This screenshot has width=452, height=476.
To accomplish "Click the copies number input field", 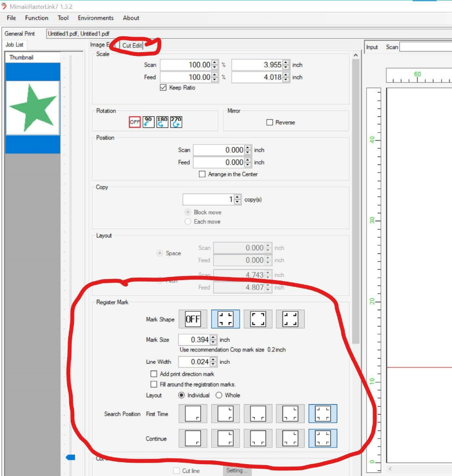I will coord(209,199).
